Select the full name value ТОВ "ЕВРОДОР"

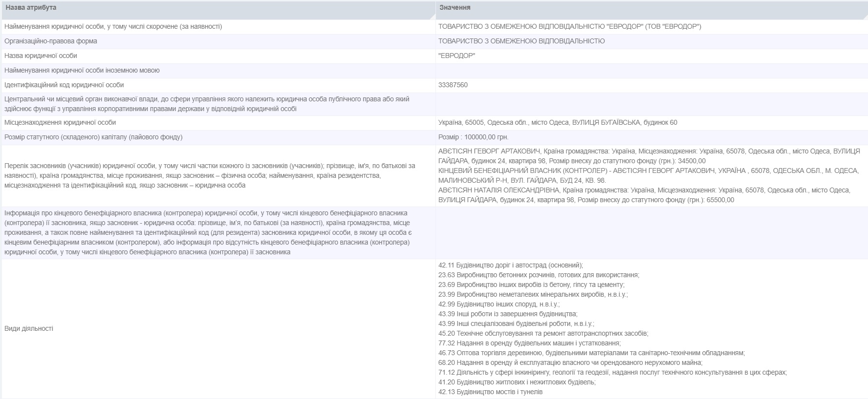(570, 27)
